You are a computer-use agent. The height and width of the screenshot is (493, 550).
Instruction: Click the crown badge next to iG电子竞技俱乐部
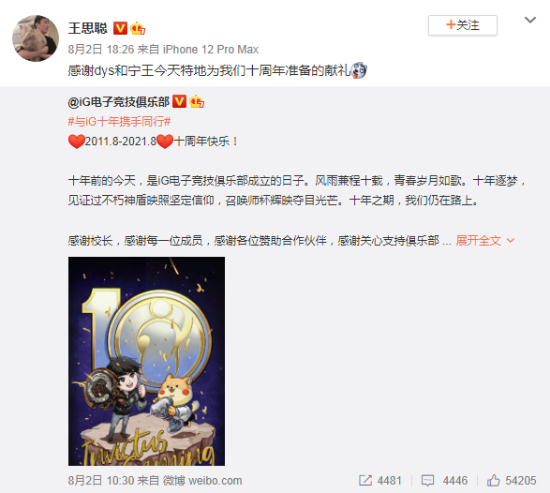pos(196,101)
